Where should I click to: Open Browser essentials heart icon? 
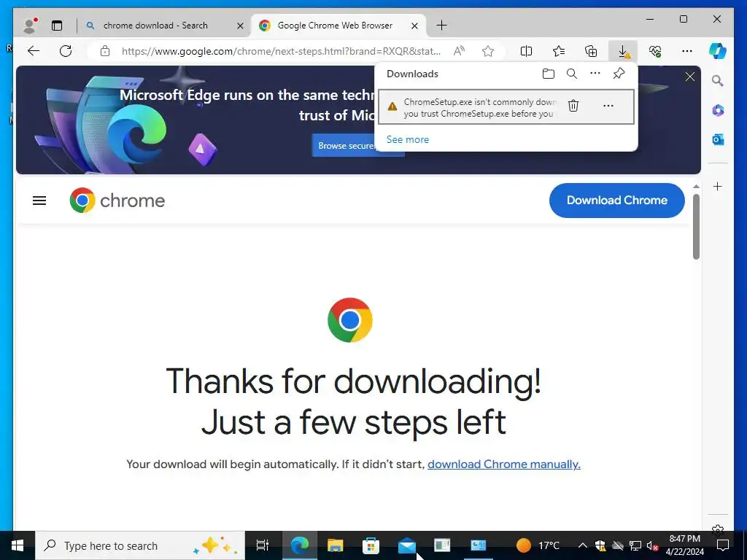[x=655, y=51]
